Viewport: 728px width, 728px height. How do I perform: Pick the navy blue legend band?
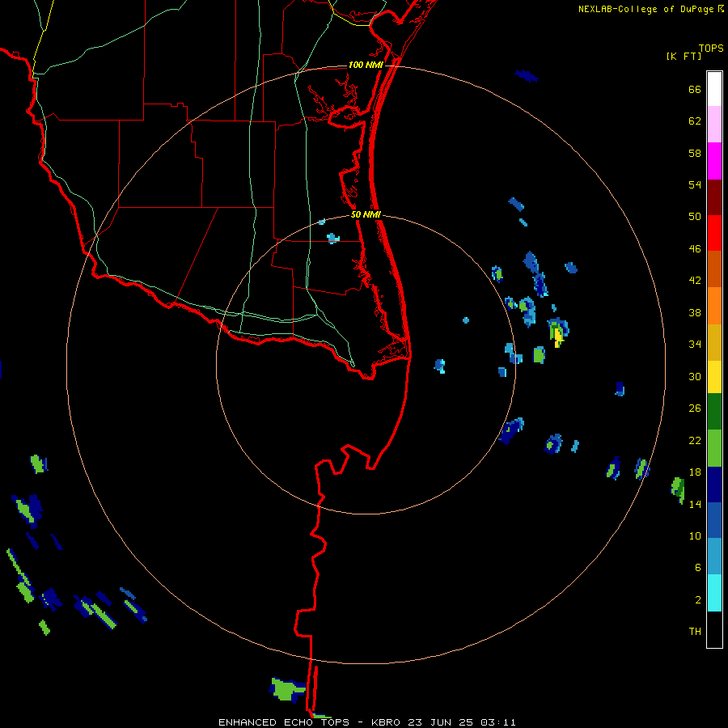pyautogui.click(x=714, y=485)
